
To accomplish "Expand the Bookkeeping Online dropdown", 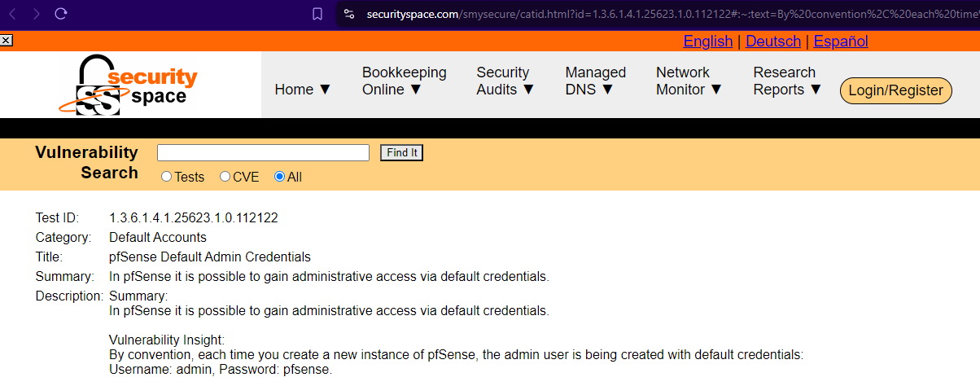I will pyautogui.click(x=404, y=81).
